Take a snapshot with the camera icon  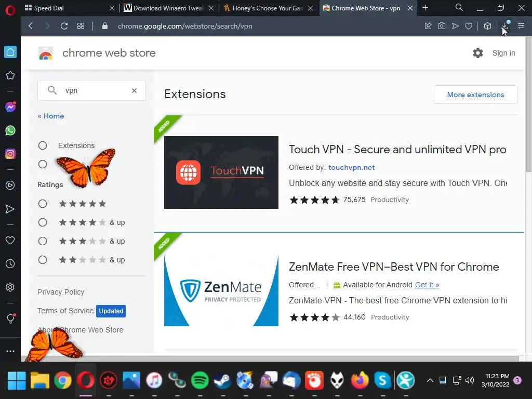tap(442, 26)
